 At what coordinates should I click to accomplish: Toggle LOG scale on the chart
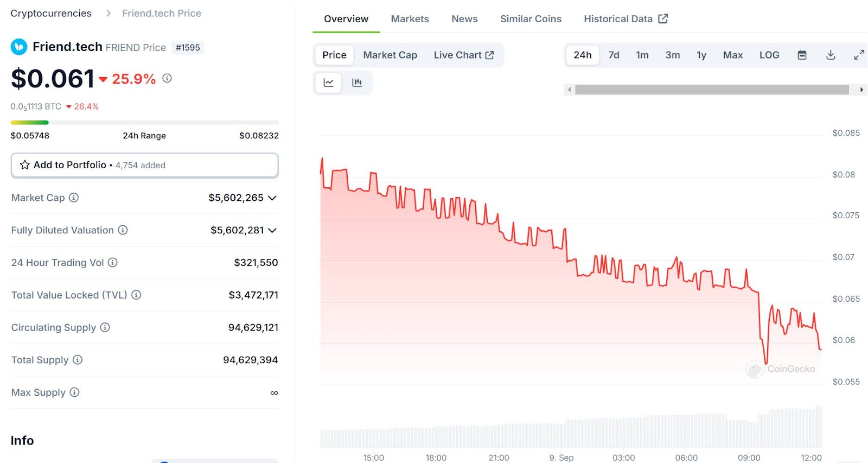point(769,55)
